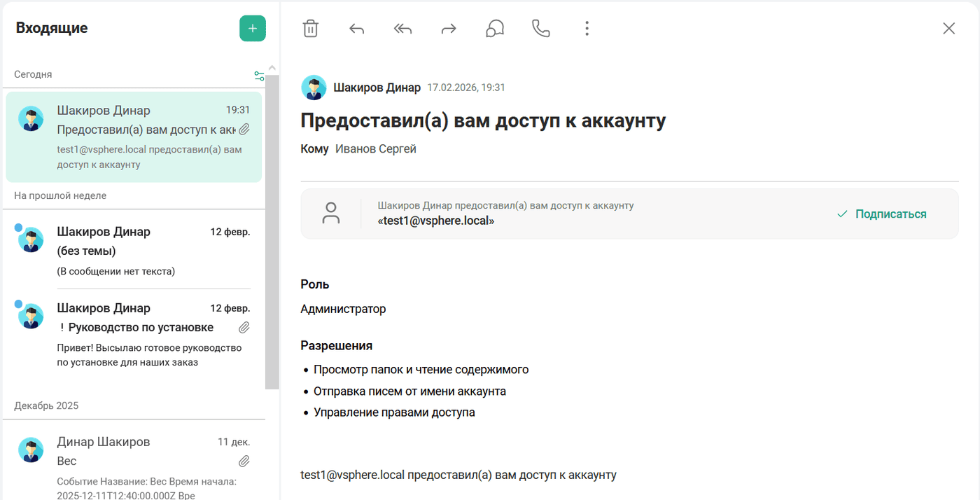This screenshot has width=980, height=500.
Task: Click the unread dot on (без темы) message
Action: coord(18,228)
